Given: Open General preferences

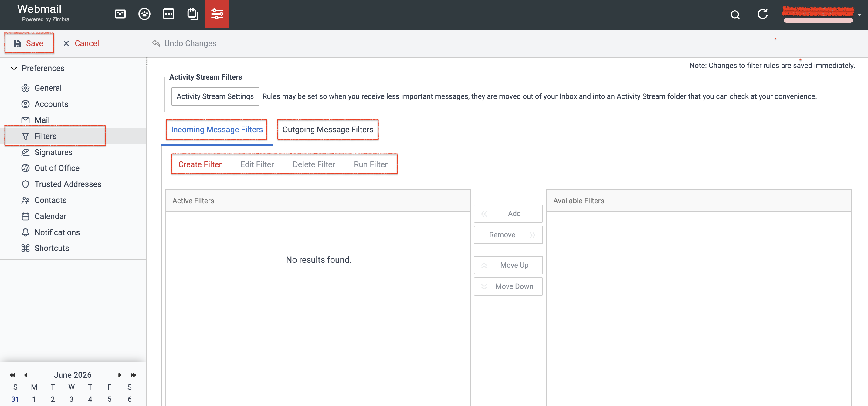Looking at the screenshot, I should pos(48,88).
